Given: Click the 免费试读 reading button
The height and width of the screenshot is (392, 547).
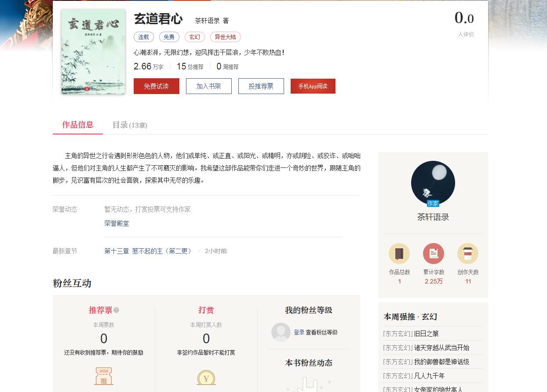Looking at the screenshot, I should coord(157,86).
